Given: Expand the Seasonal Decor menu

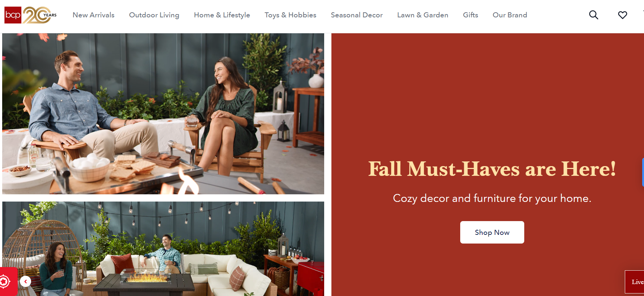Looking at the screenshot, I should coord(356,15).
